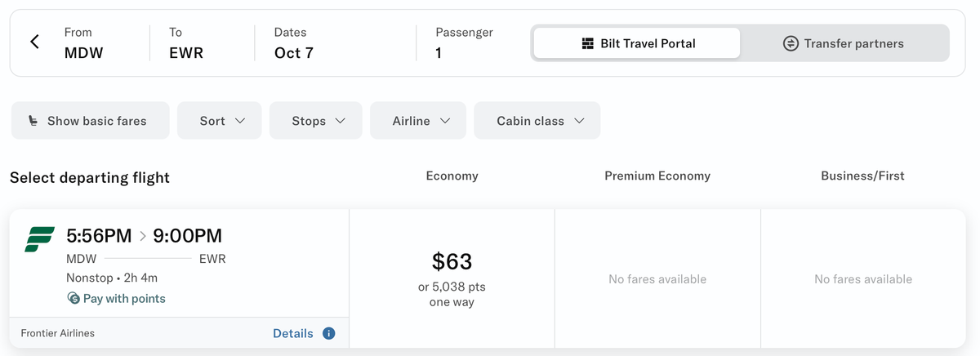Click the blue info icon beside Details
The height and width of the screenshot is (356, 980).
pyautogui.click(x=329, y=333)
